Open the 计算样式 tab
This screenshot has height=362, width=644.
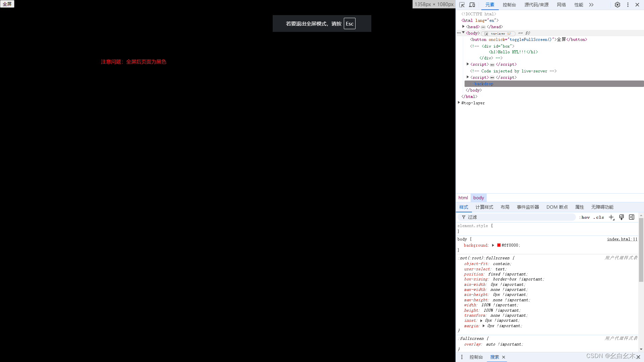tap(484, 207)
